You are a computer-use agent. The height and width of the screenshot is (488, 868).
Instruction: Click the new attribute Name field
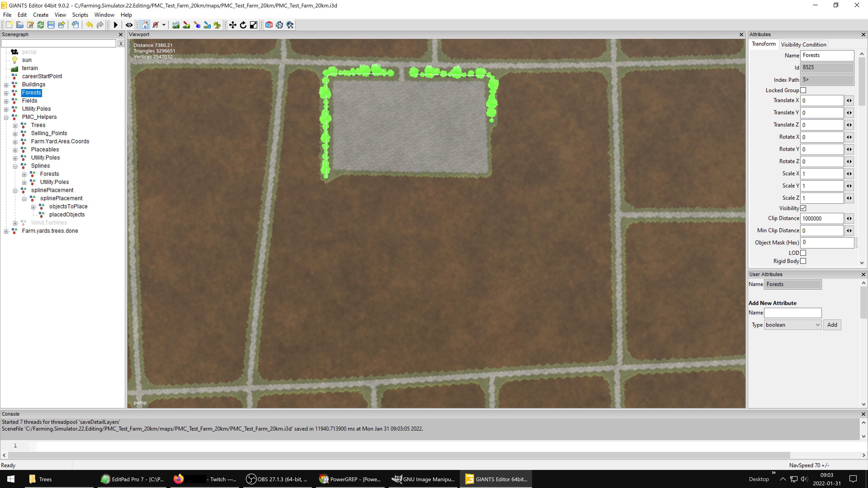pos(793,313)
